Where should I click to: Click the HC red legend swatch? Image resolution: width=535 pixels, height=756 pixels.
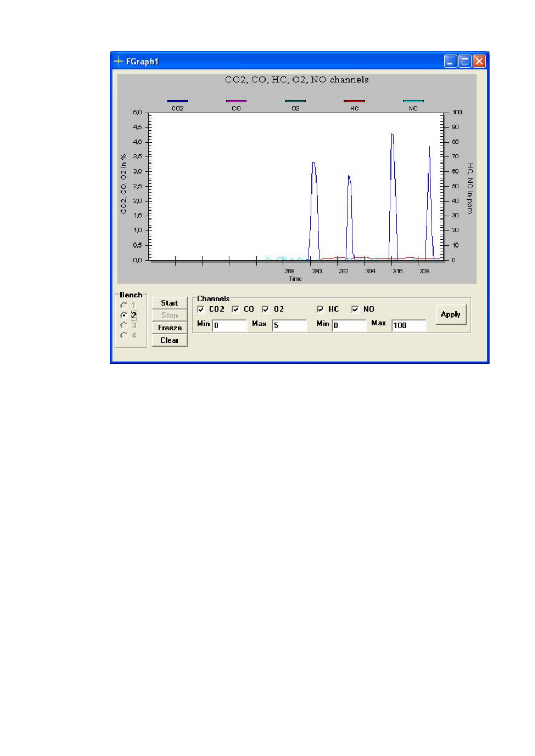(x=354, y=101)
